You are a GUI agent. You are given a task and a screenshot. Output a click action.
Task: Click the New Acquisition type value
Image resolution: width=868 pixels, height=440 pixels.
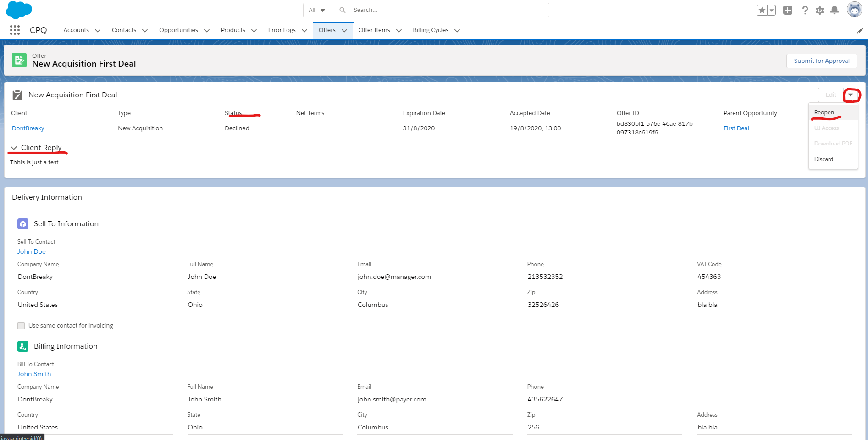[x=140, y=128]
